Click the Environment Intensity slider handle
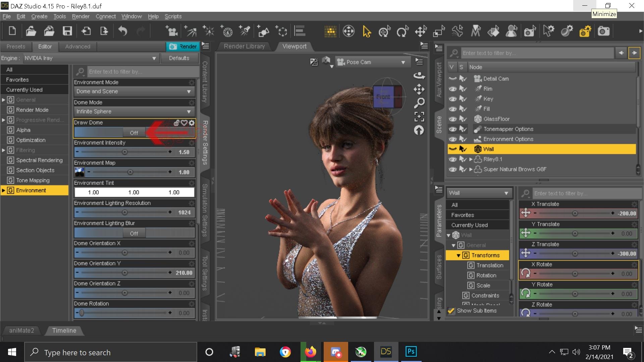Image resolution: width=644 pixels, height=362 pixels. [x=125, y=152]
